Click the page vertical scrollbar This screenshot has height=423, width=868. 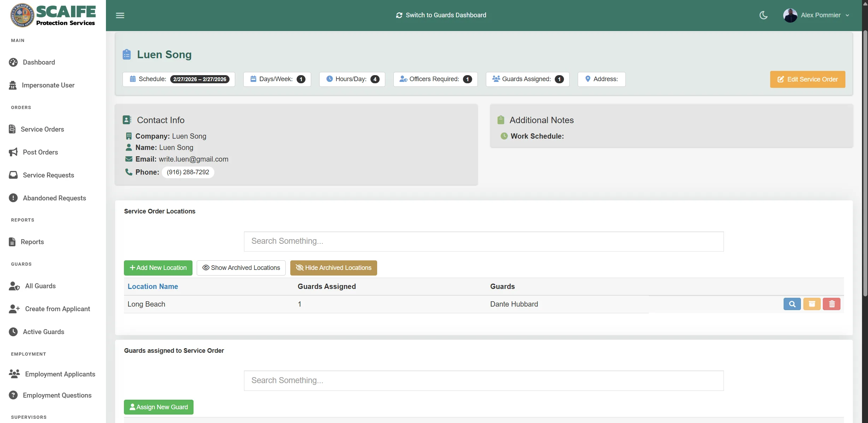point(865,164)
